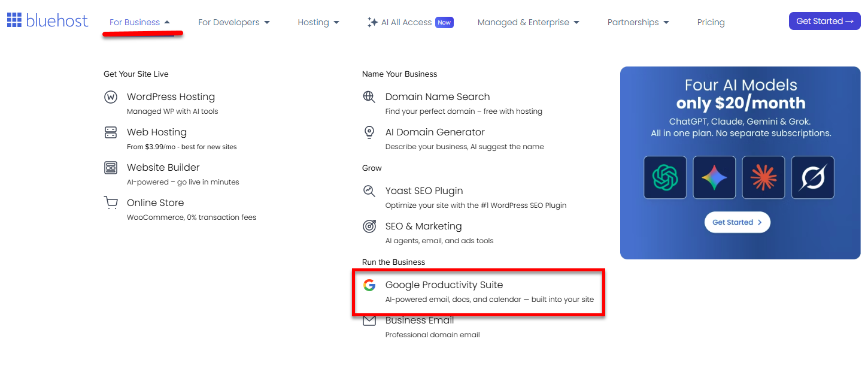Click the Website Builder layout icon
The image size is (868, 369).
(111, 168)
